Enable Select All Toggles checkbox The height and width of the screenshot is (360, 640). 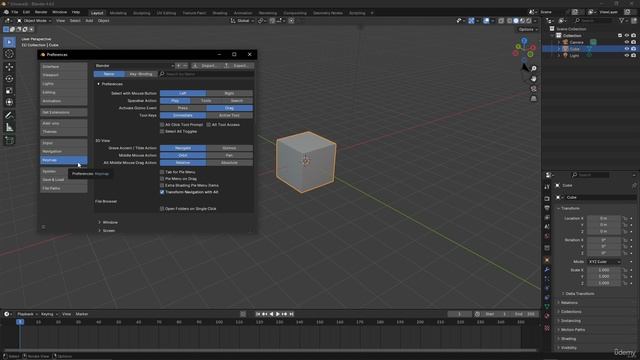tap(162, 131)
